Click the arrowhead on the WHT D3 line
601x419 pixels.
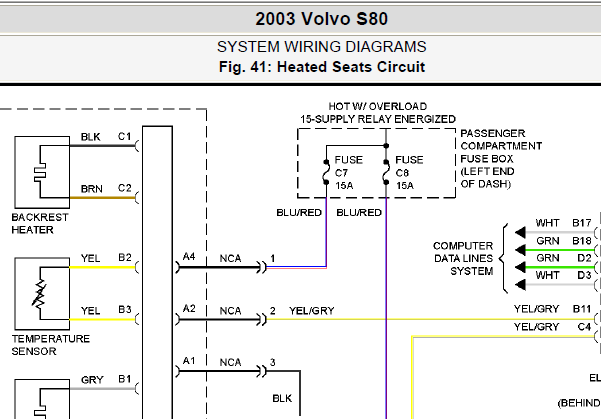pos(520,285)
